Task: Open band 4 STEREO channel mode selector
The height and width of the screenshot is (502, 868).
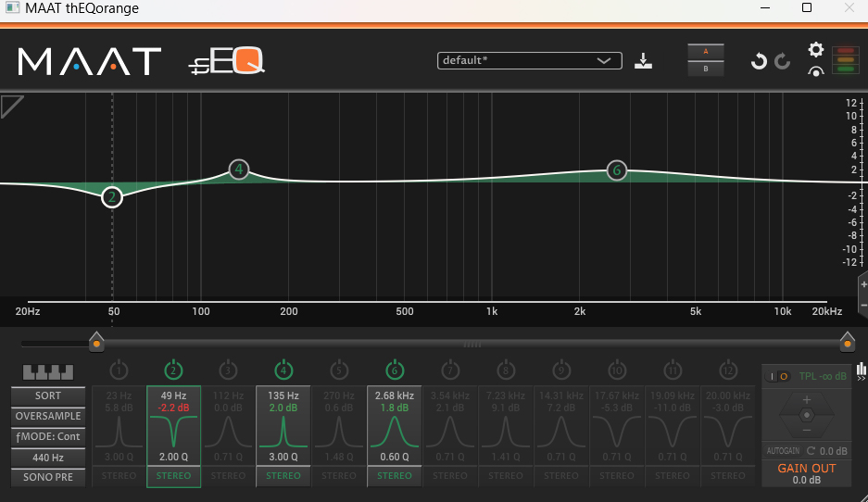Action: (283, 476)
